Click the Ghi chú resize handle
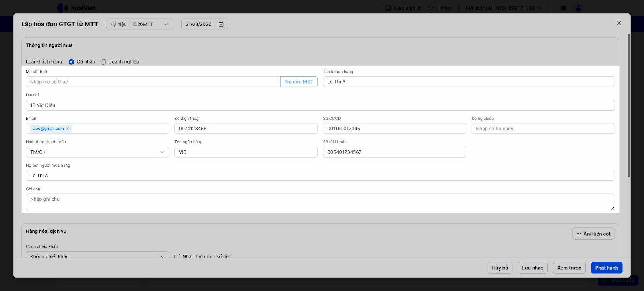The height and width of the screenshot is (291, 644). [612, 208]
